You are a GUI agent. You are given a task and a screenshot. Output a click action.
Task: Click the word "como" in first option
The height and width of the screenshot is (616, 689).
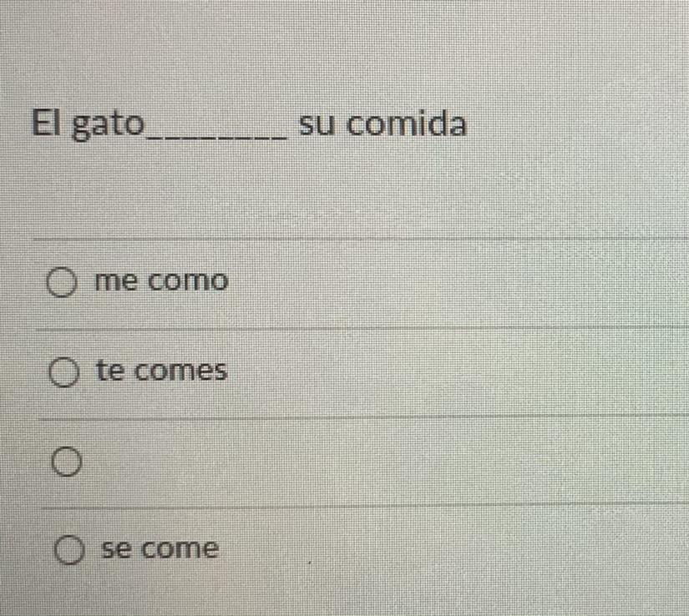[x=188, y=281]
